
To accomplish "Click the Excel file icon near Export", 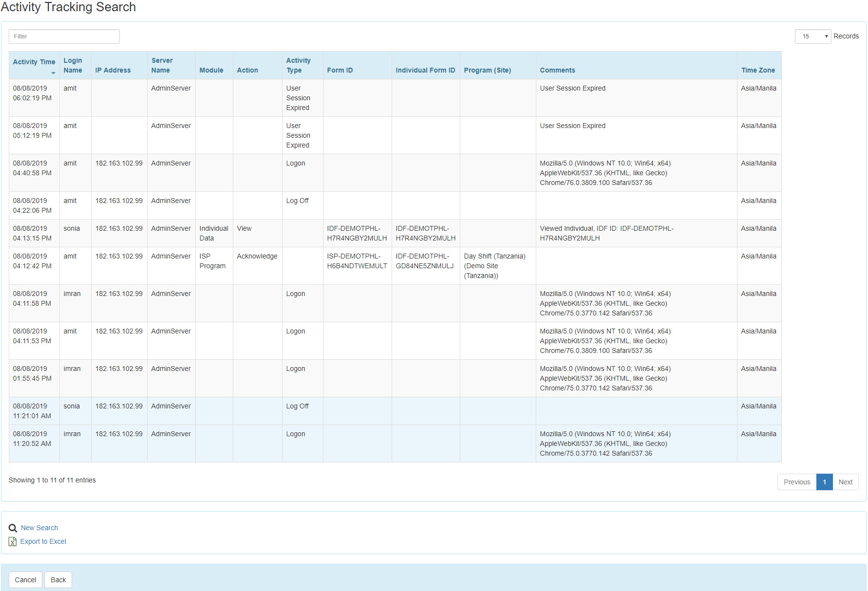I will 13,541.
